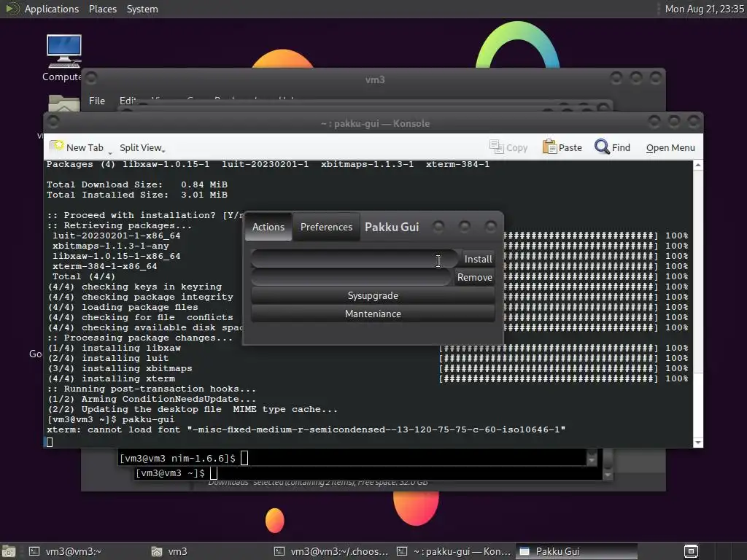Click the Copy icon in Konsole toolbar
747x560 pixels.
point(496,147)
